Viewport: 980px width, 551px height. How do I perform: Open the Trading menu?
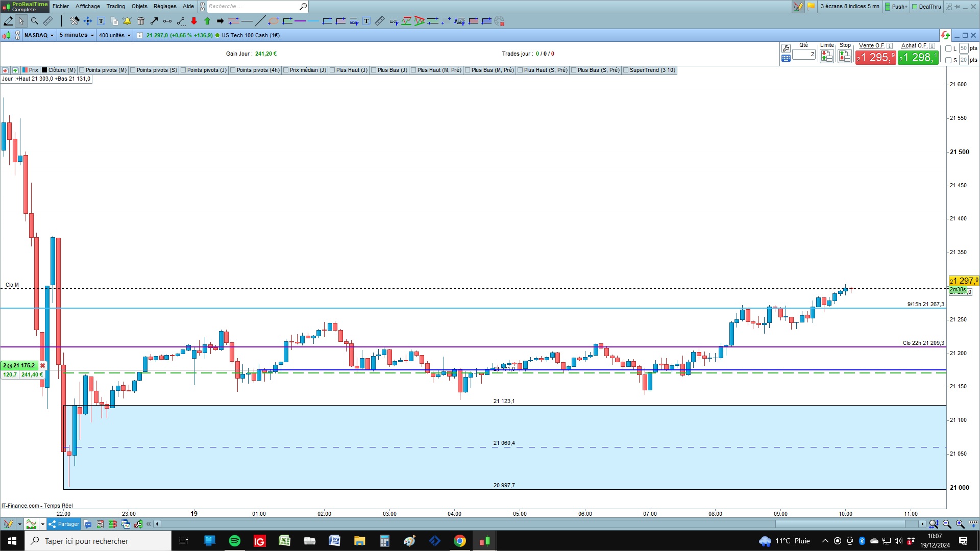[115, 6]
